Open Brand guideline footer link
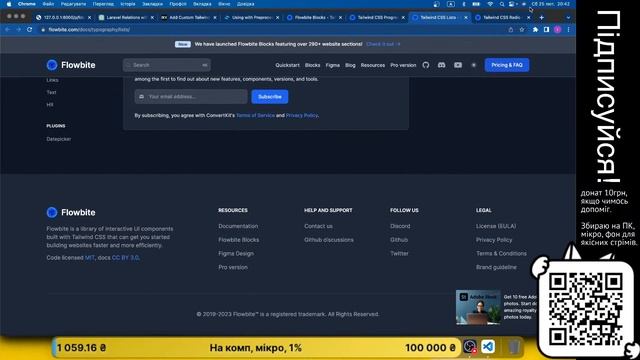The width and height of the screenshot is (640, 360). coord(496,267)
